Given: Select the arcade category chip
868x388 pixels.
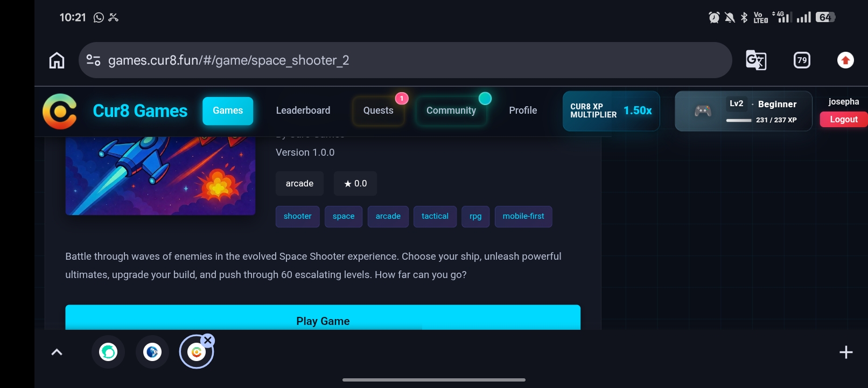Looking at the screenshot, I should click(x=299, y=184).
